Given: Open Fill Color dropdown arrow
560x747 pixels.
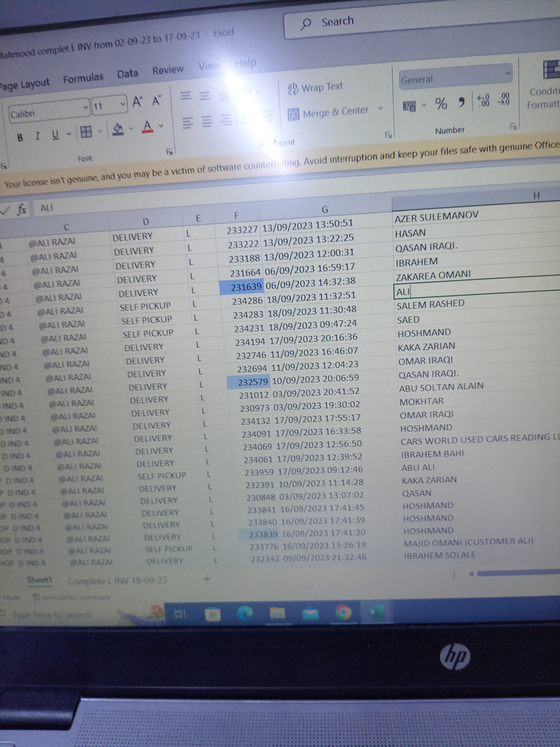Looking at the screenshot, I should pos(131,128).
